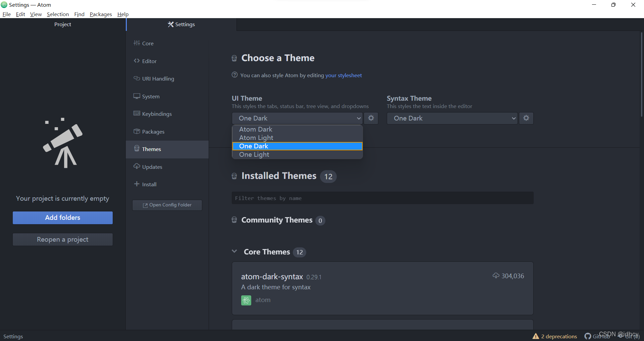
Task: Go to Keybindings settings section
Action: pyautogui.click(x=167, y=114)
